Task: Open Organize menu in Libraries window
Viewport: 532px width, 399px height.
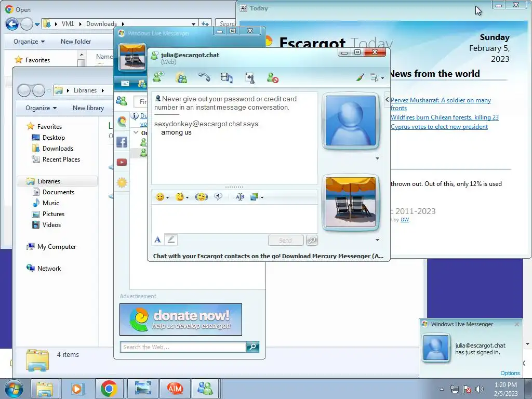Action: [41, 108]
